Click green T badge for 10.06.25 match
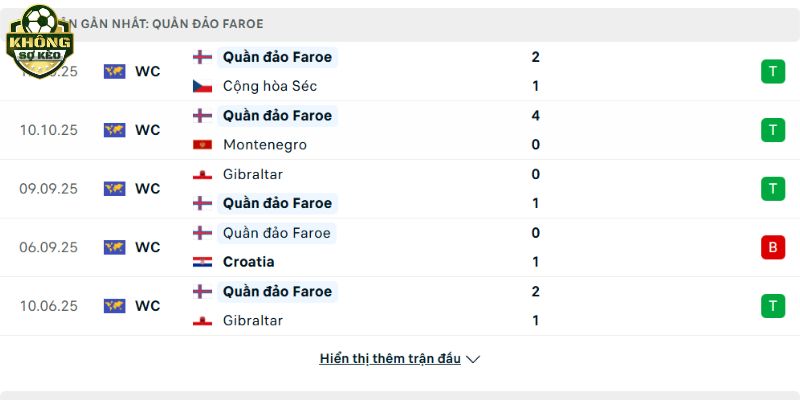The width and height of the screenshot is (800, 400). (x=772, y=306)
